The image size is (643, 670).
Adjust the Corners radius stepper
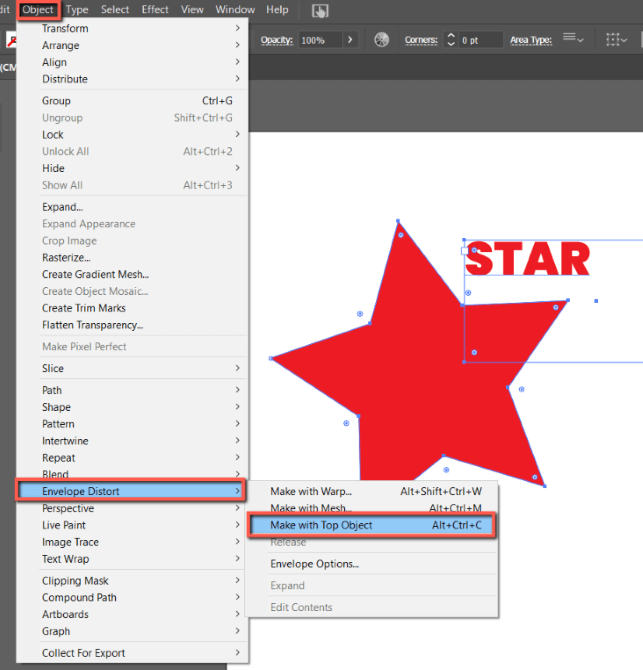point(450,40)
